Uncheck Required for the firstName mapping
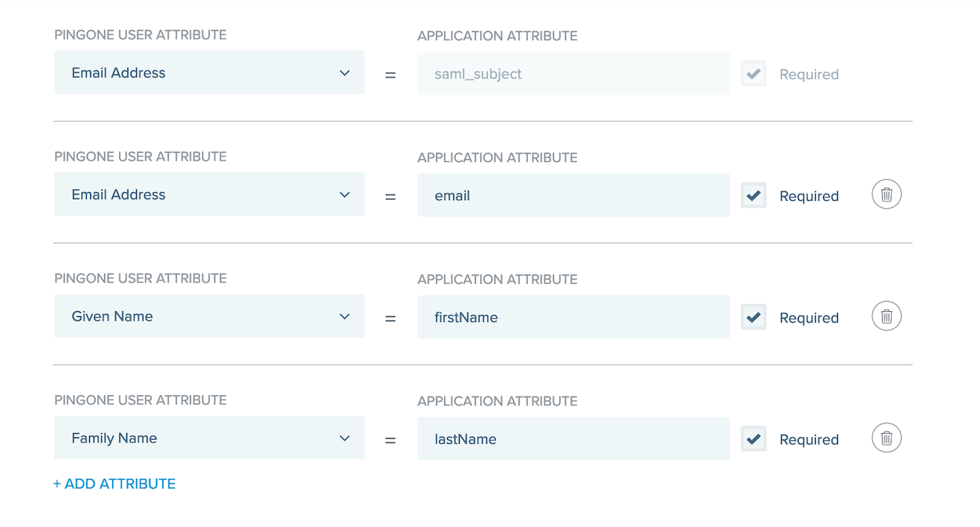The width and height of the screenshot is (980, 527). 753,316
